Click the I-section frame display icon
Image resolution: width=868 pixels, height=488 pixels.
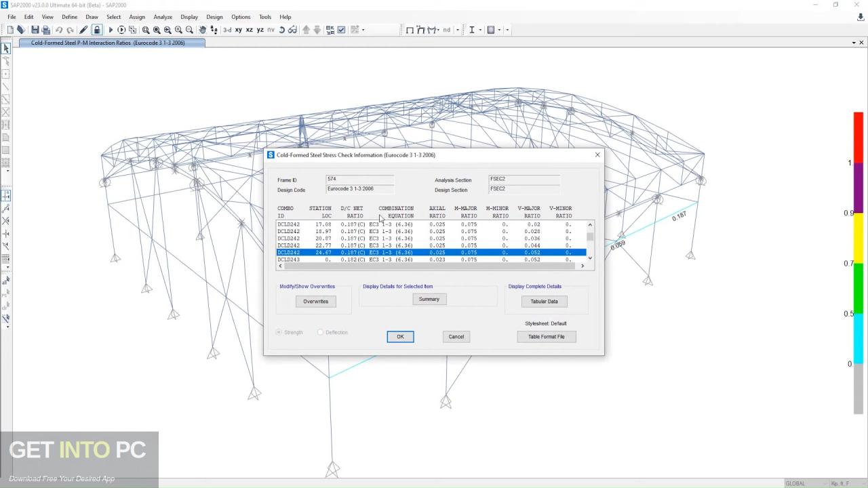471,30
